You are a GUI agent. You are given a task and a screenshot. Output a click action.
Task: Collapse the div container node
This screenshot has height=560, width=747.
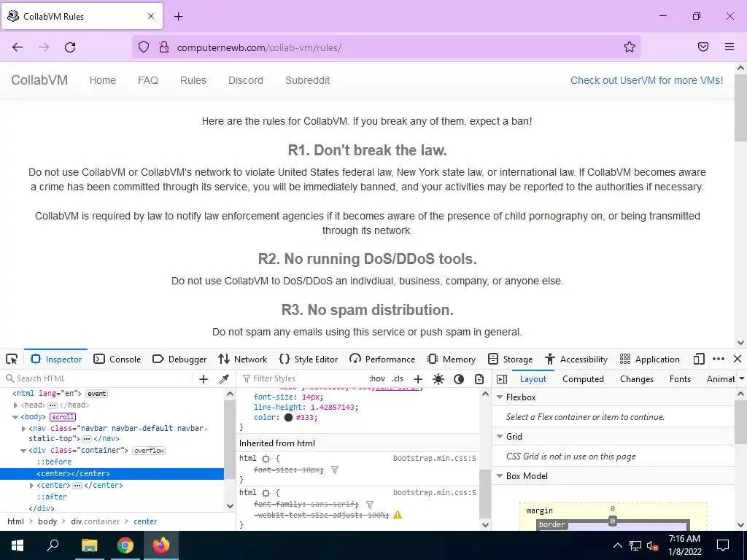tap(23, 451)
